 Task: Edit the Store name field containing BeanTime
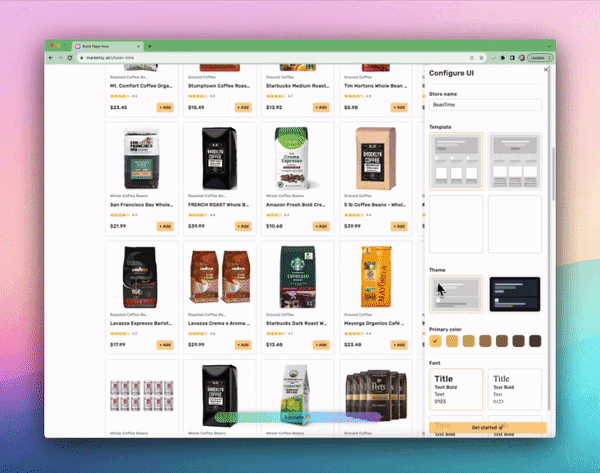tap(485, 105)
